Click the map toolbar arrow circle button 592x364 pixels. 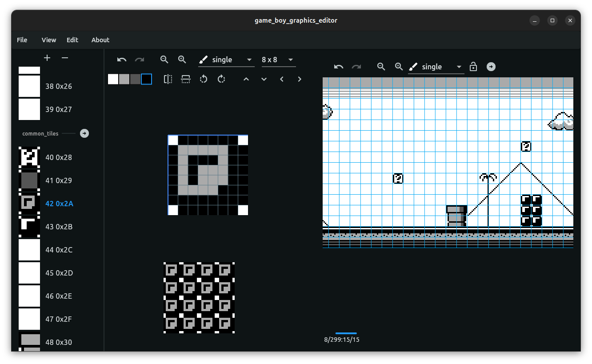(x=491, y=67)
